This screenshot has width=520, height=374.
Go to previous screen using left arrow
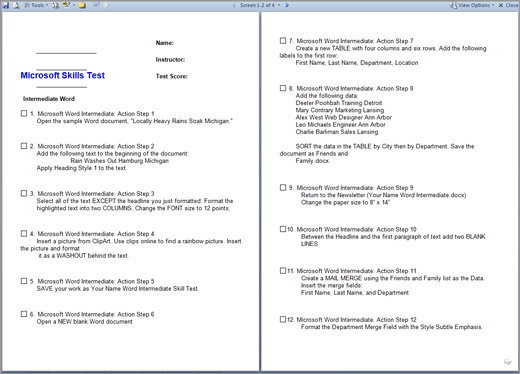coord(233,5)
